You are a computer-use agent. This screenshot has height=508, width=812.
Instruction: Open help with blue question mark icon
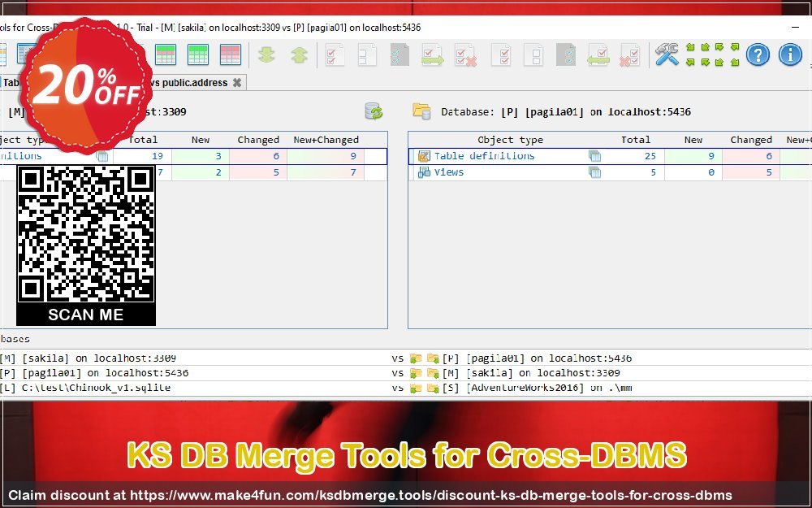[758, 54]
